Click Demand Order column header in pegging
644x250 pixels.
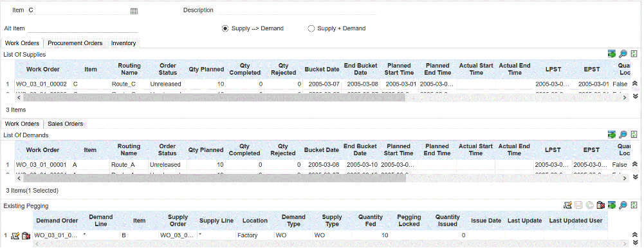click(x=57, y=220)
